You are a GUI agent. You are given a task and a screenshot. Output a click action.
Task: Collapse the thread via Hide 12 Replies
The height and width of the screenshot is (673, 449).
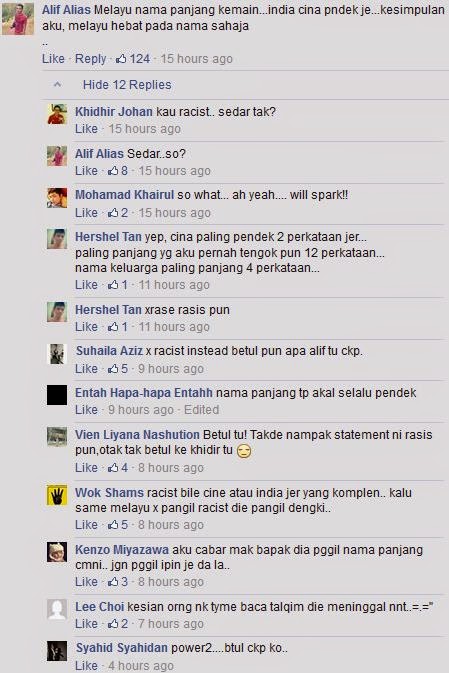(x=127, y=85)
